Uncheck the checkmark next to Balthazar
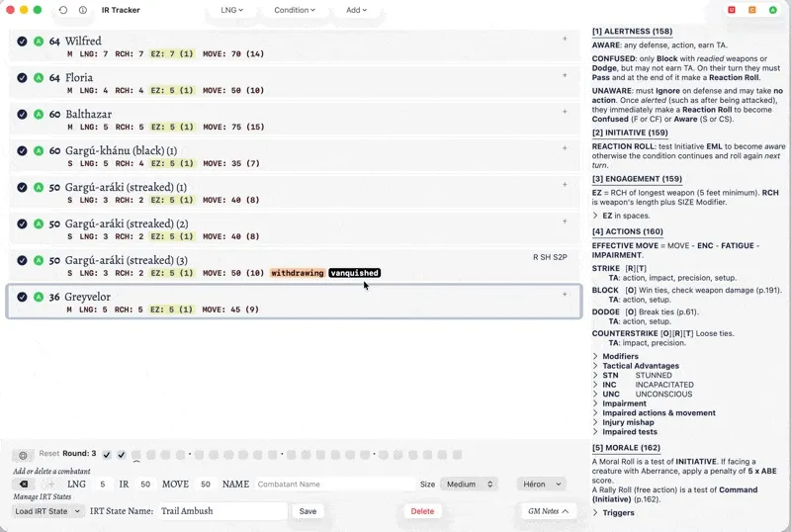The image size is (791, 532). [x=22, y=115]
